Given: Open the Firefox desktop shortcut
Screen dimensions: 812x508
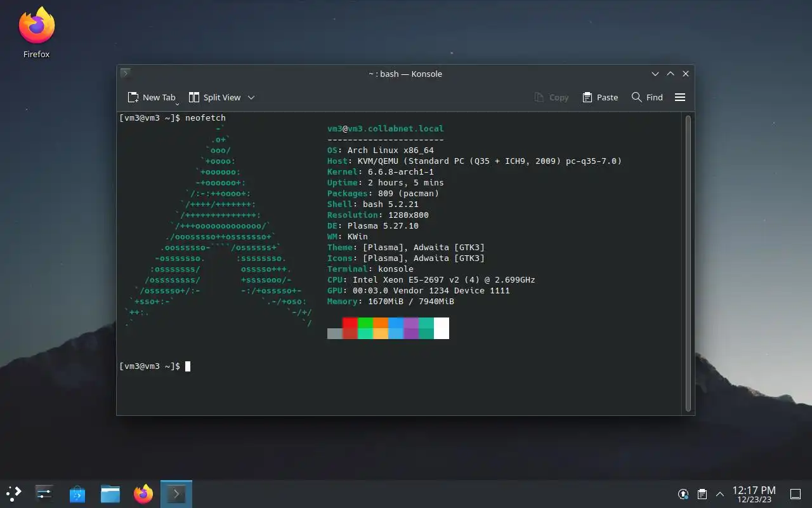Looking at the screenshot, I should pos(37,33).
